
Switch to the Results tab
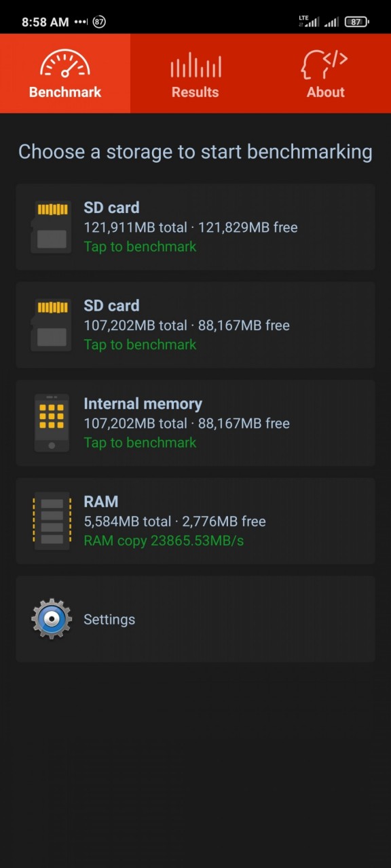click(195, 73)
